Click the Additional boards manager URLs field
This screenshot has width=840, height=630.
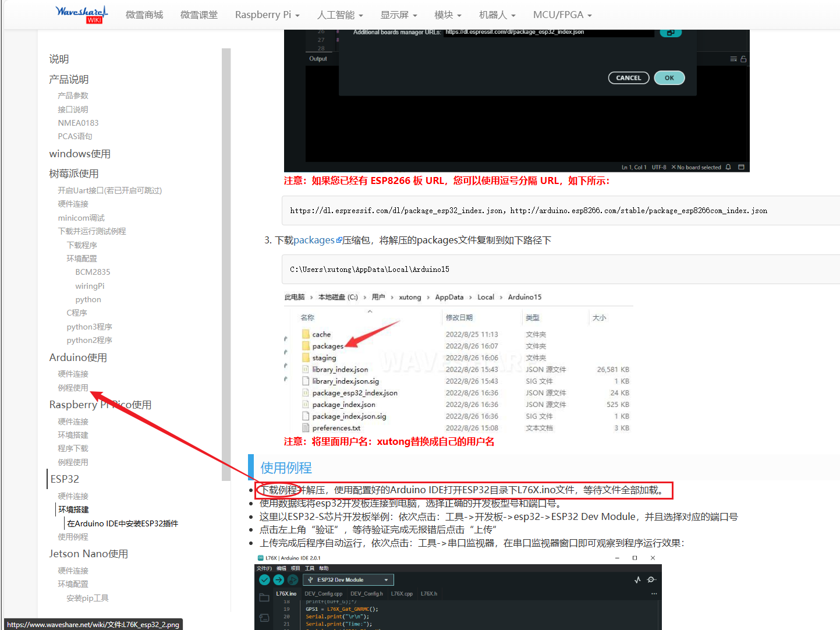click(x=549, y=32)
